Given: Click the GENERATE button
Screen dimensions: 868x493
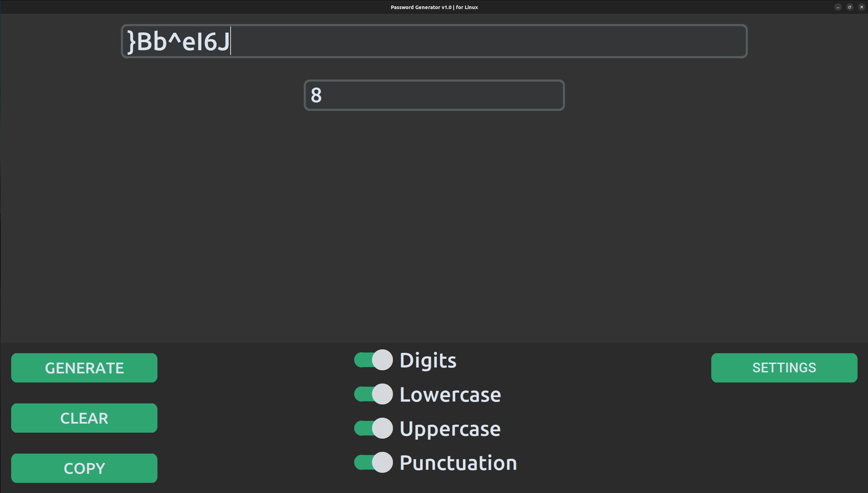Looking at the screenshot, I should click(x=84, y=368).
